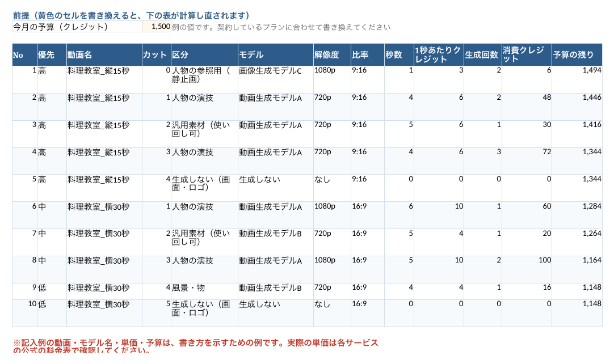Click the 16:9 ratio cell in row 9

tap(368, 291)
